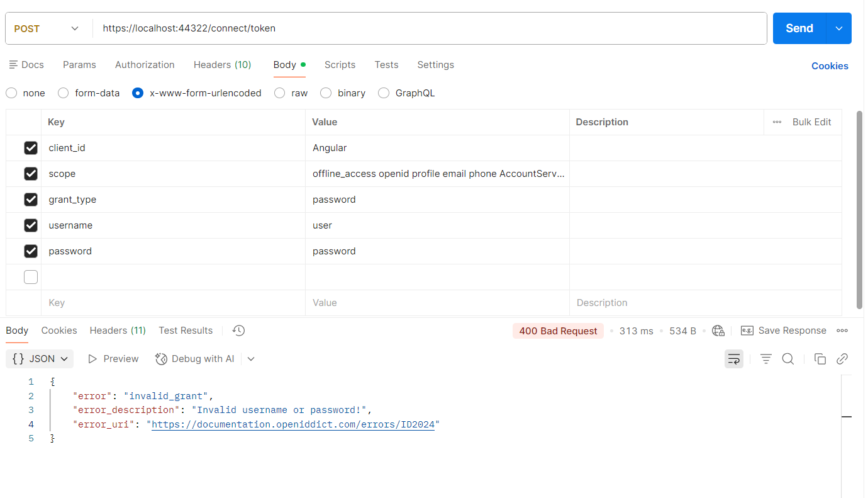Screen dimensions: 868x498
Task: Copy response body with copy icon
Action: point(820,359)
